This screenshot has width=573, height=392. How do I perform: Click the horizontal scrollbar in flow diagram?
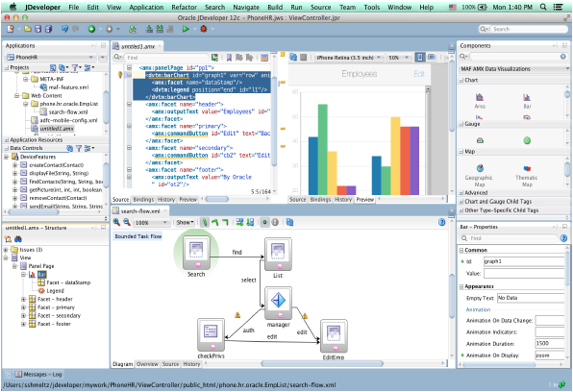322,363
